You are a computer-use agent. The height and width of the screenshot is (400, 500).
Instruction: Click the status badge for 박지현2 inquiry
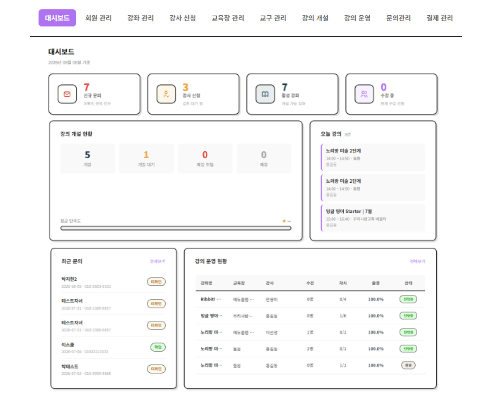pos(156,282)
